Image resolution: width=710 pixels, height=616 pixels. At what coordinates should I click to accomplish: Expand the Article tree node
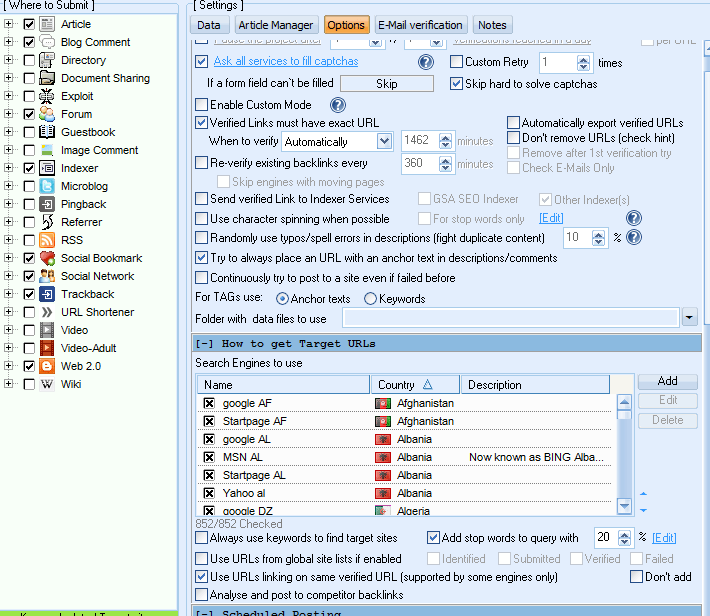(9, 24)
